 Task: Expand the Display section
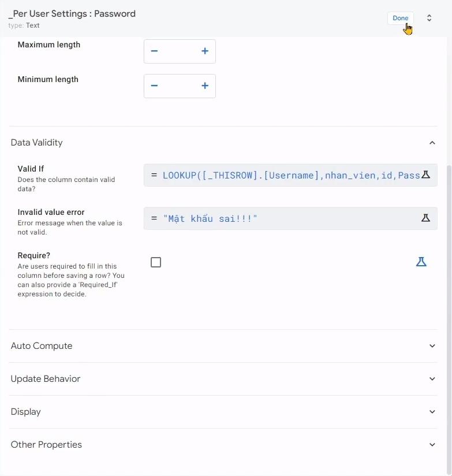(432, 411)
